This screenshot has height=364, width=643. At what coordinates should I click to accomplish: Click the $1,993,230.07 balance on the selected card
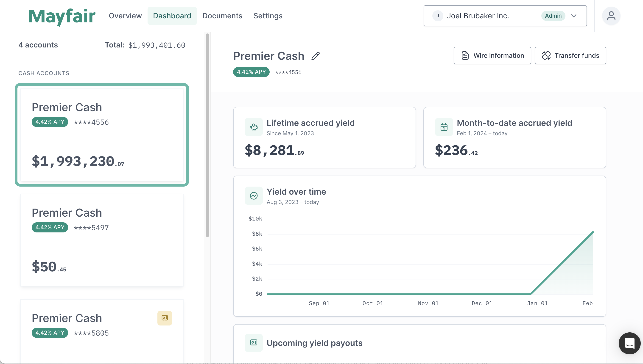pos(78,162)
